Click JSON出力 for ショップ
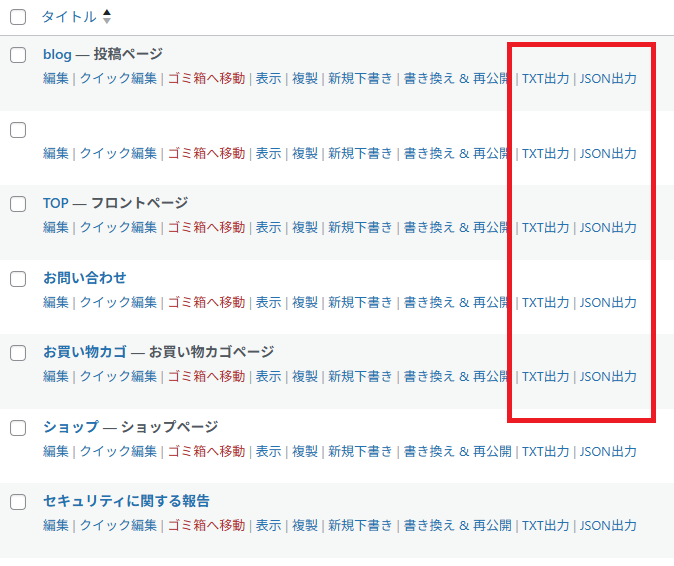The width and height of the screenshot is (674, 566). point(608,452)
